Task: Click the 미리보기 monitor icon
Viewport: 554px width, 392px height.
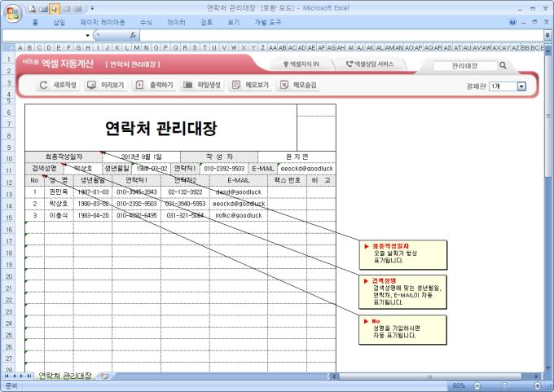Action: point(91,85)
